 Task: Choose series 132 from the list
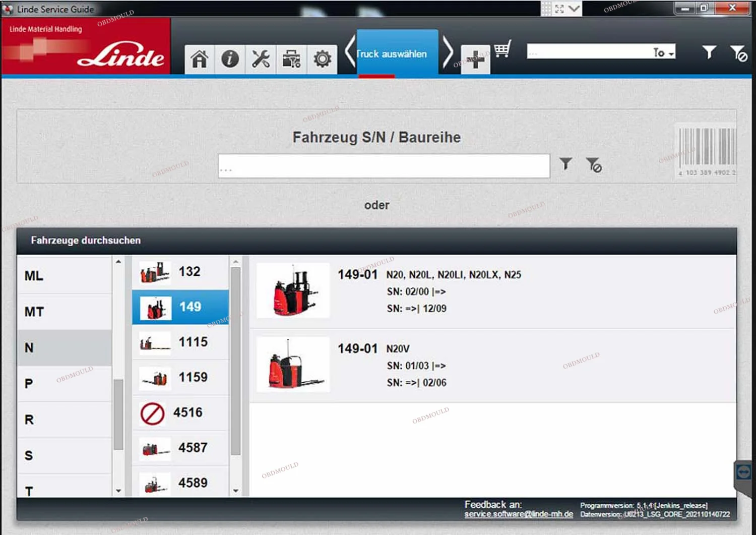point(180,272)
